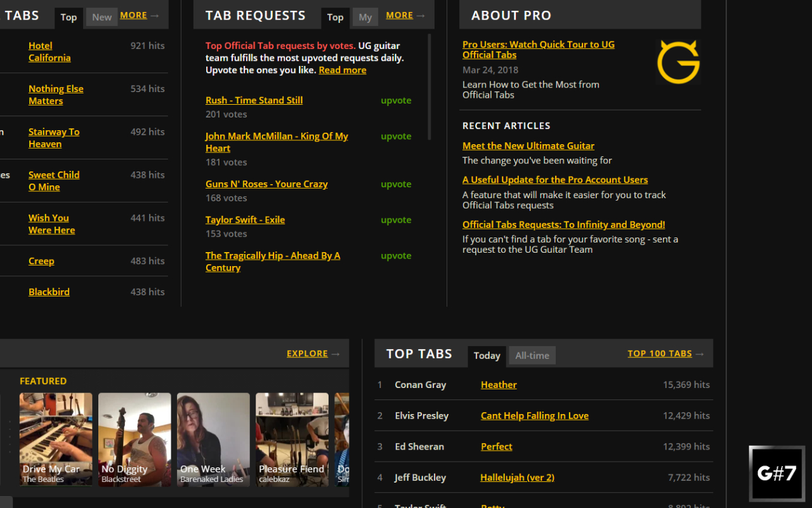Screen dimensions: 812x508
Task: Click the Tab Requests scrollbar
Action: (429, 87)
